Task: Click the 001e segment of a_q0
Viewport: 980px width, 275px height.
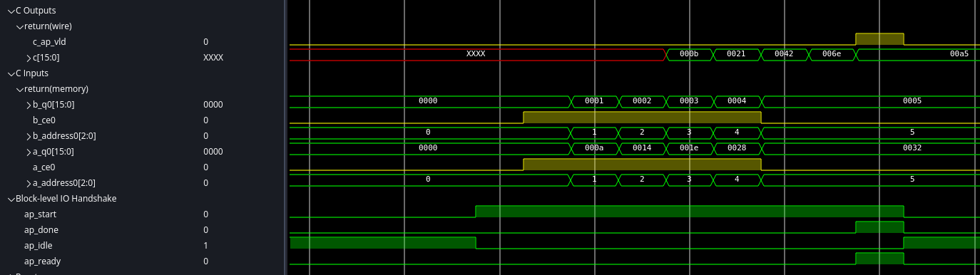Action: tap(689, 148)
